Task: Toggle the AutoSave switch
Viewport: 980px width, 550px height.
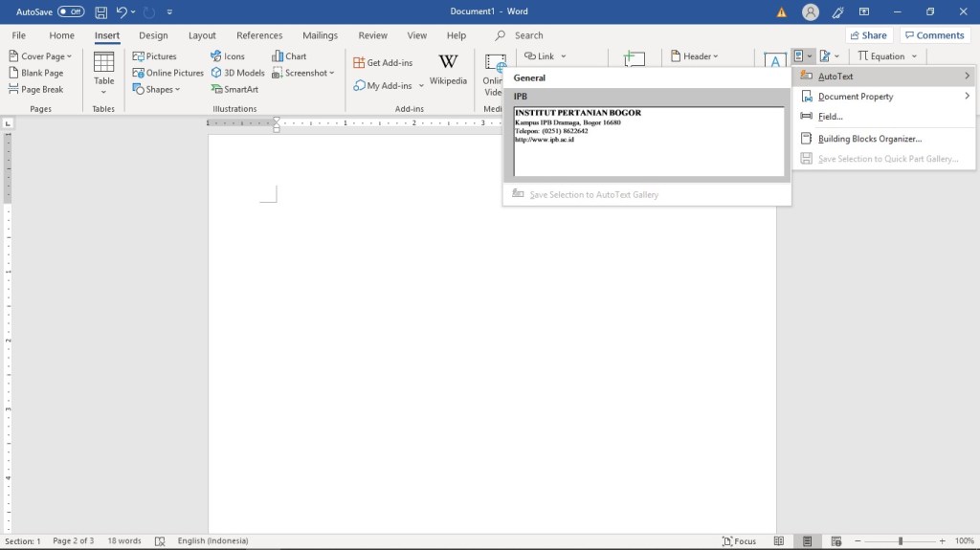Action: point(71,11)
